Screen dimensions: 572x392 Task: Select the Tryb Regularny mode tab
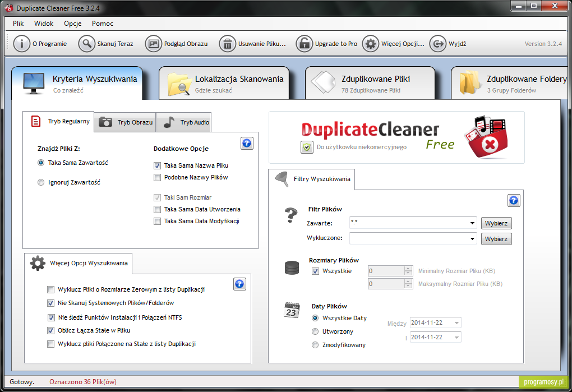pyautogui.click(x=58, y=122)
